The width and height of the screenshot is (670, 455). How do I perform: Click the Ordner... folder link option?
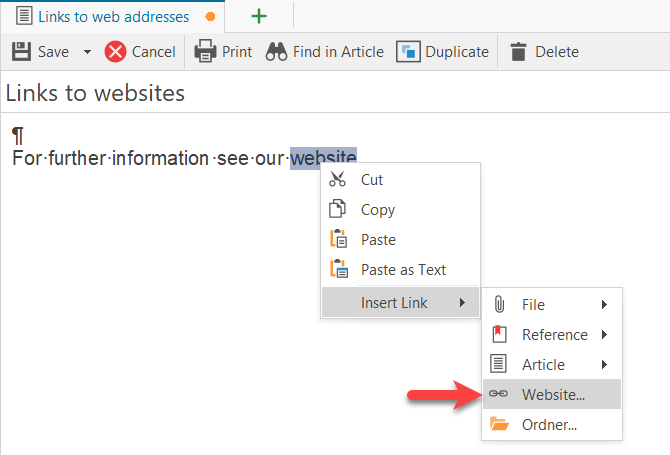[x=549, y=425]
